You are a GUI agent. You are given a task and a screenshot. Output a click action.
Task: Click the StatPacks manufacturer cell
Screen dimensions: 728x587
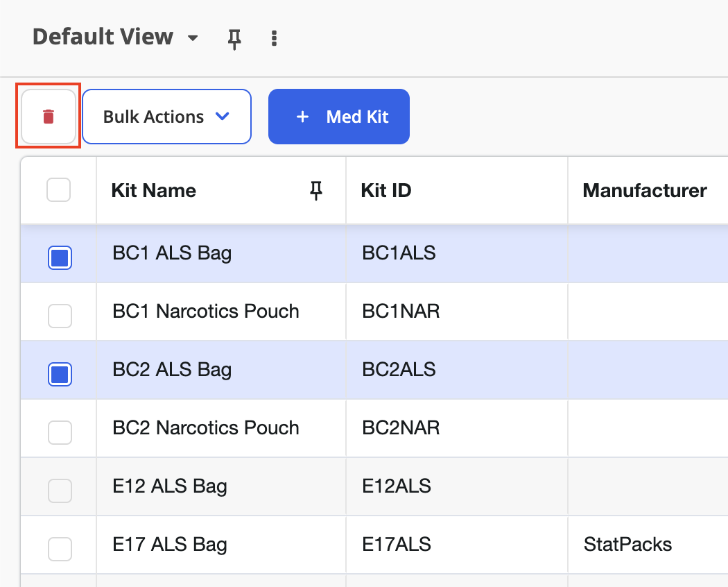648,545
